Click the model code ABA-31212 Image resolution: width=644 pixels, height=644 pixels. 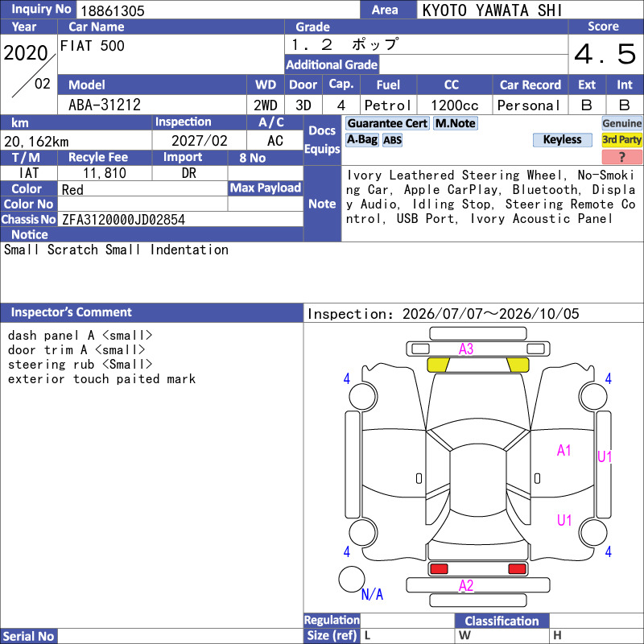coord(105,105)
